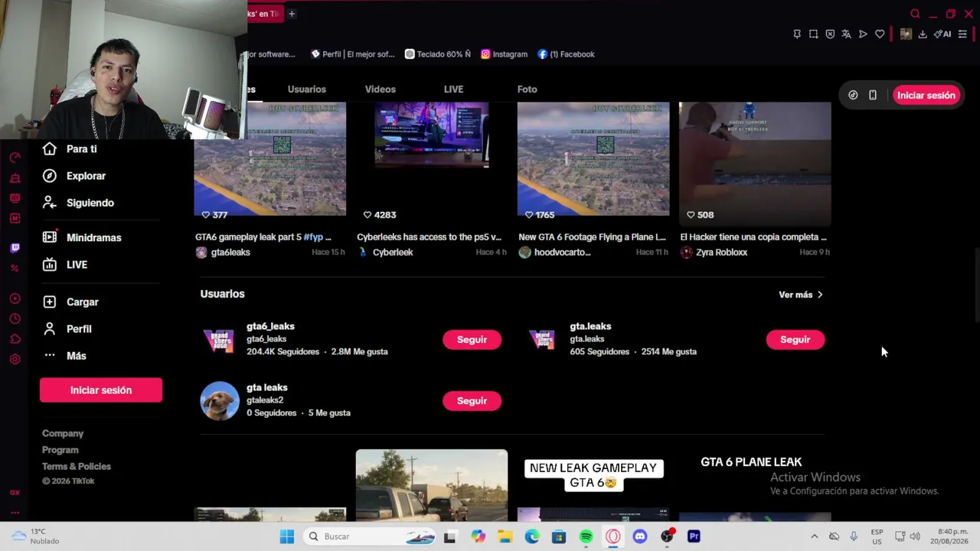
Task: Open the gta leaks dog avatar profile
Action: [219, 400]
